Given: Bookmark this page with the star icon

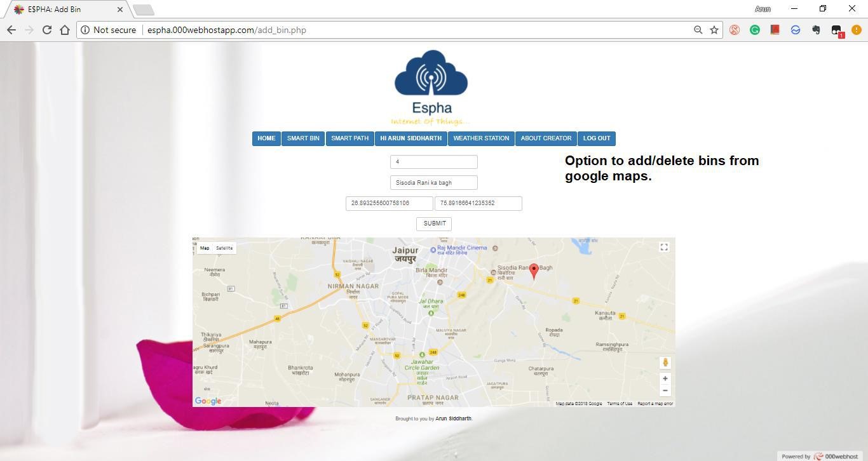Looking at the screenshot, I should pos(714,30).
